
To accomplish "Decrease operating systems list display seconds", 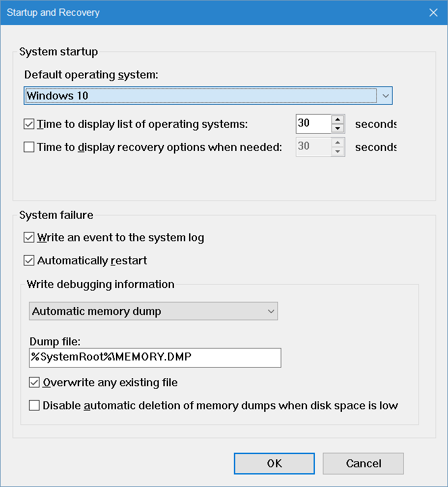I will 337,129.
